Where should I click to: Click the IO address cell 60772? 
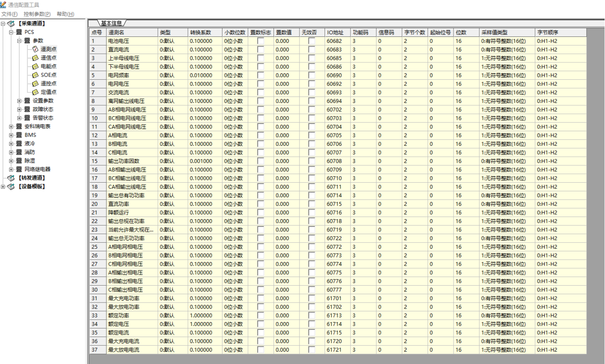(338, 247)
